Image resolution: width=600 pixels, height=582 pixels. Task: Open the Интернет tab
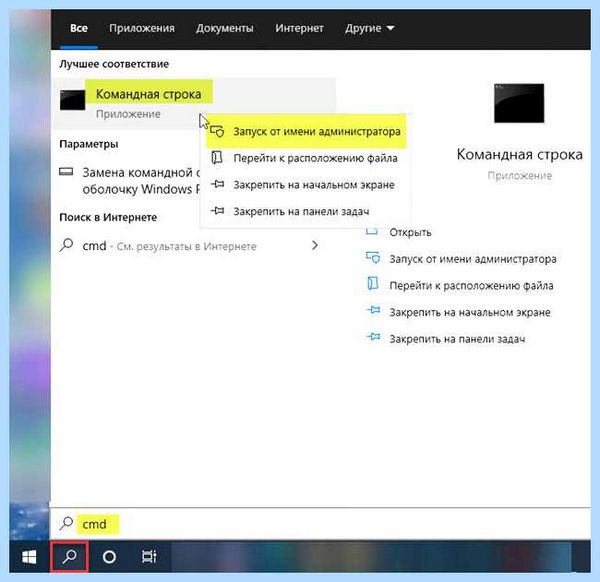[x=299, y=28]
